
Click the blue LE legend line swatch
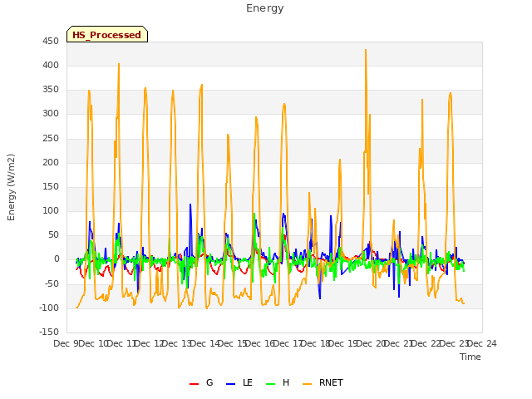click(x=230, y=384)
